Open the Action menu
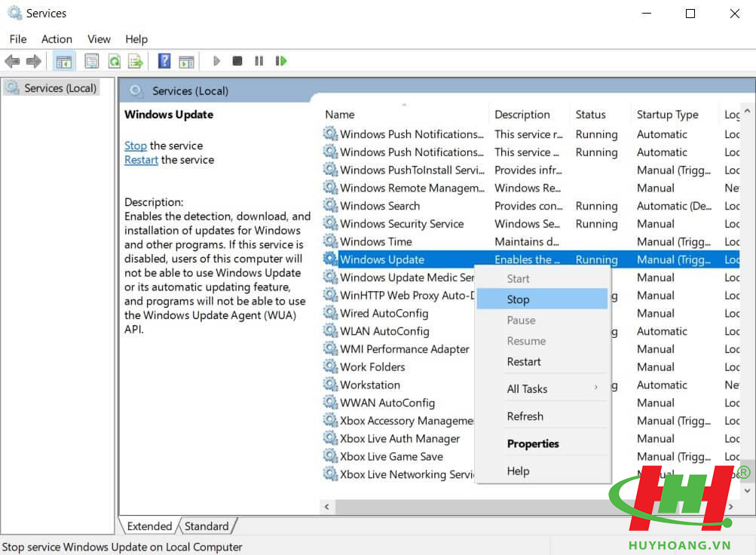Viewport: 756px width, 555px height. [57, 39]
